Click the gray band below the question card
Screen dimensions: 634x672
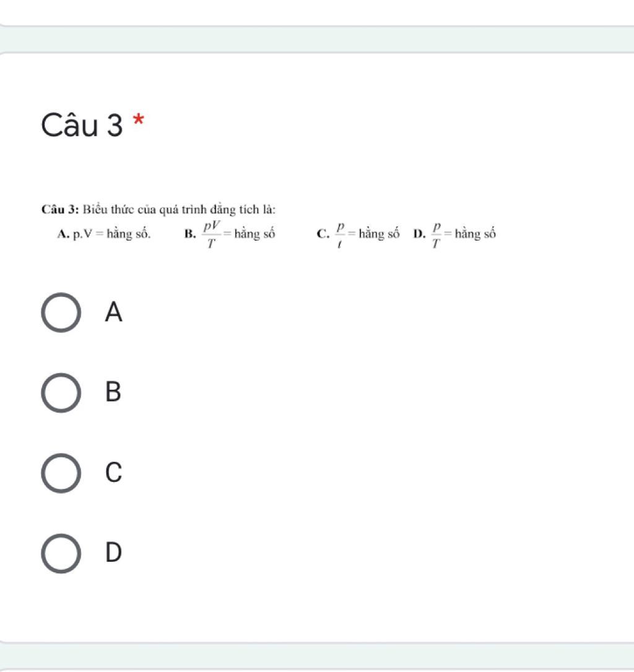coord(317,656)
